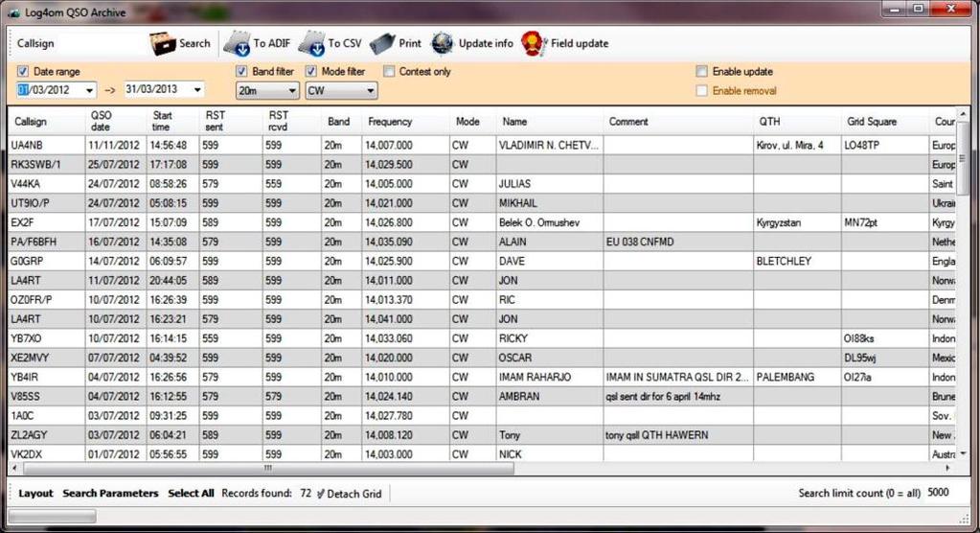Screen dimensions: 980x533
Task: Click the Search limit count field 5000
Action: (x=945, y=493)
